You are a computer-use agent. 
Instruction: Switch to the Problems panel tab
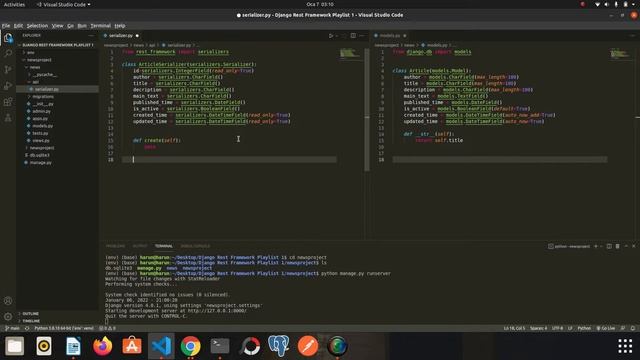pos(115,246)
